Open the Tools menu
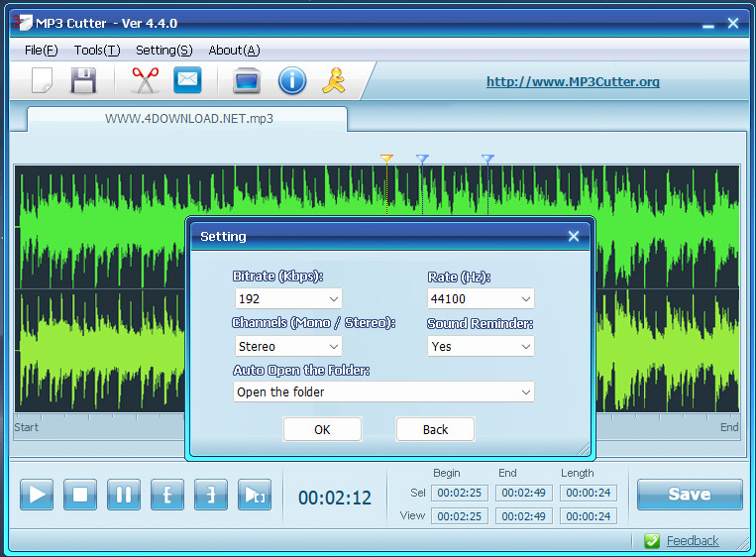This screenshot has height=557, width=756. click(x=97, y=50)
